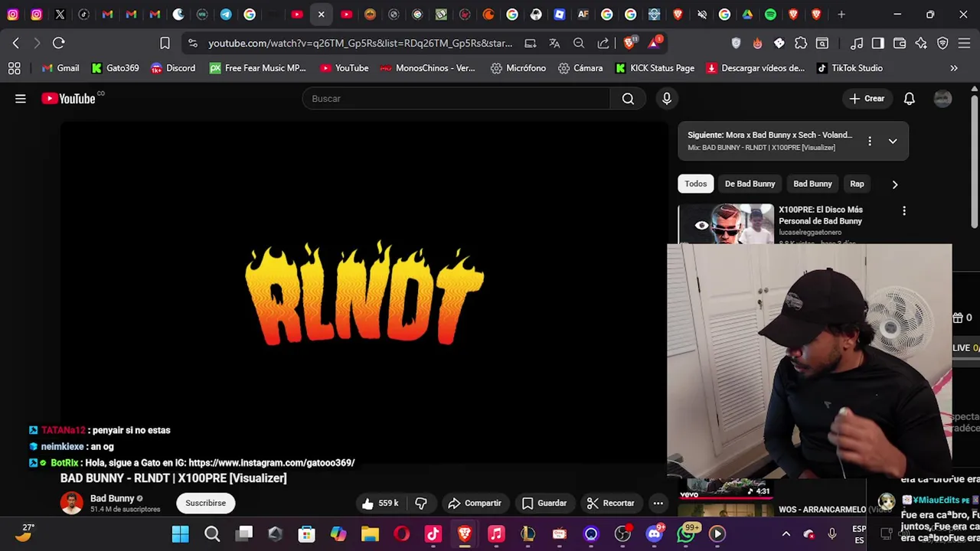Open the KICK Status Page bookmark
This screenshot has height=551, width=980.
(655, 68)
